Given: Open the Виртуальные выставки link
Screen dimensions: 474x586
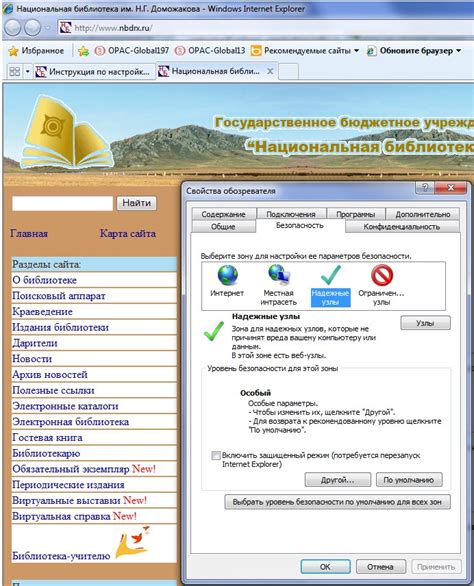Looking at the screenshot, I should tap(66, 500).
